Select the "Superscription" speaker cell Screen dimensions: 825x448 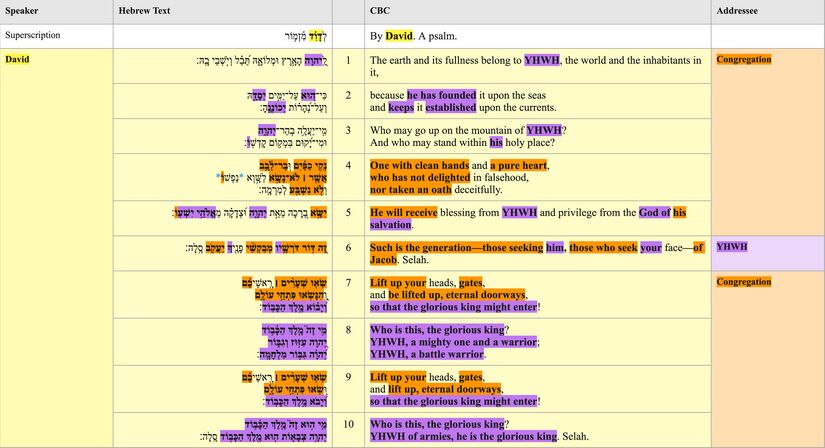pos(33,35)
